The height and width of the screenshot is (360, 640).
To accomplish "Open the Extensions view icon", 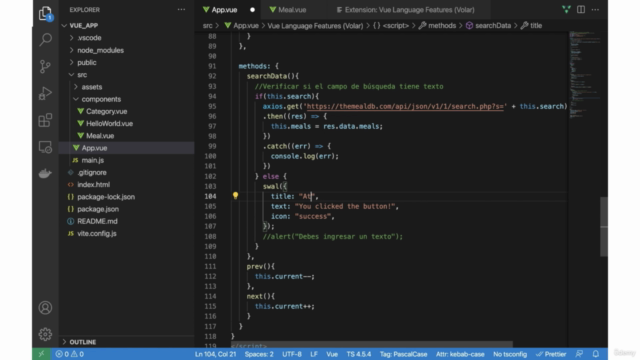I will 45,120.
